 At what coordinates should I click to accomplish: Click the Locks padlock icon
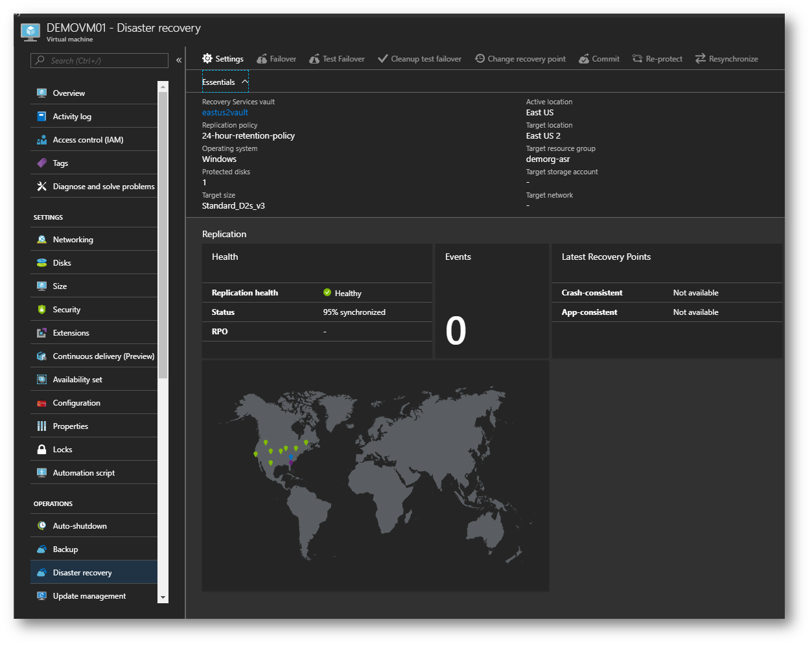pos(41,449)
